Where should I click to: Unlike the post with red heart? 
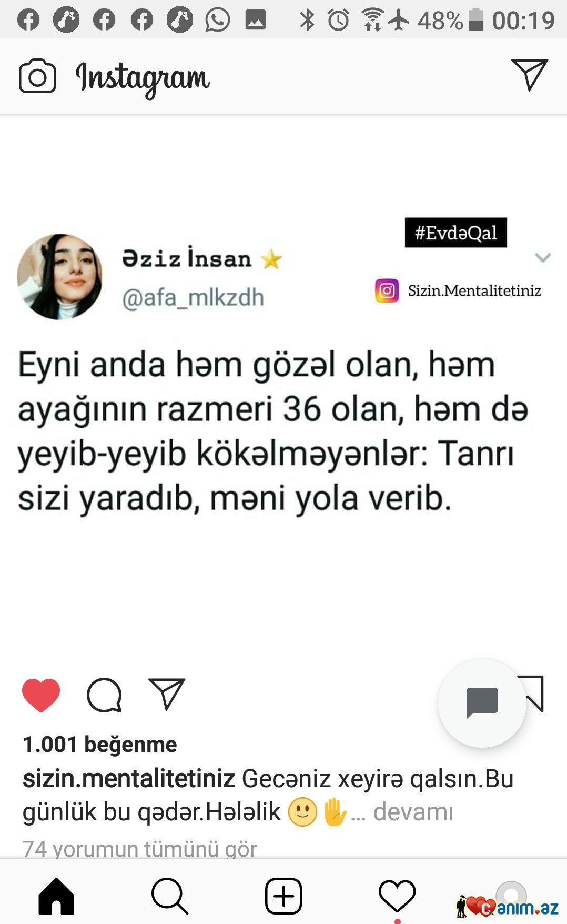pyautogui.click(x=41, y=695)
